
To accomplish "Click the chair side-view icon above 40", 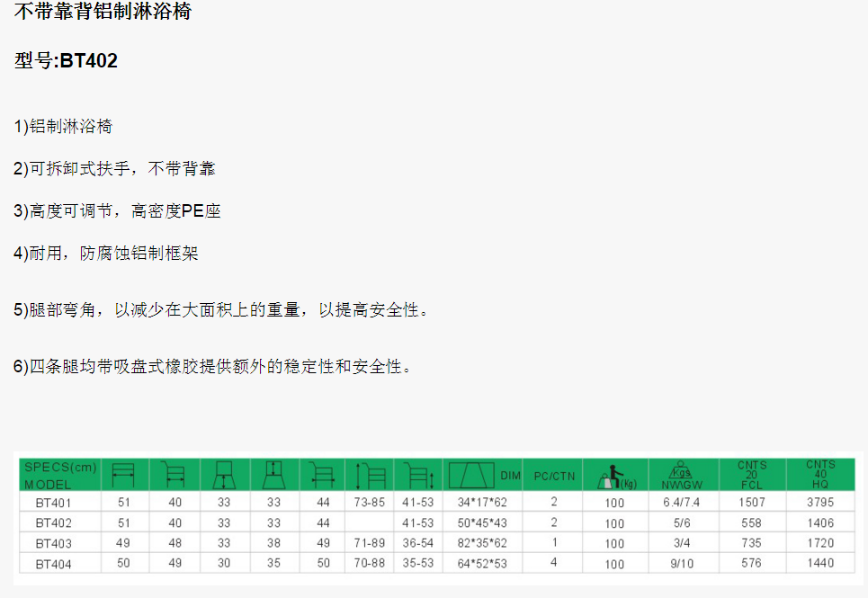I will coord(174,474).
